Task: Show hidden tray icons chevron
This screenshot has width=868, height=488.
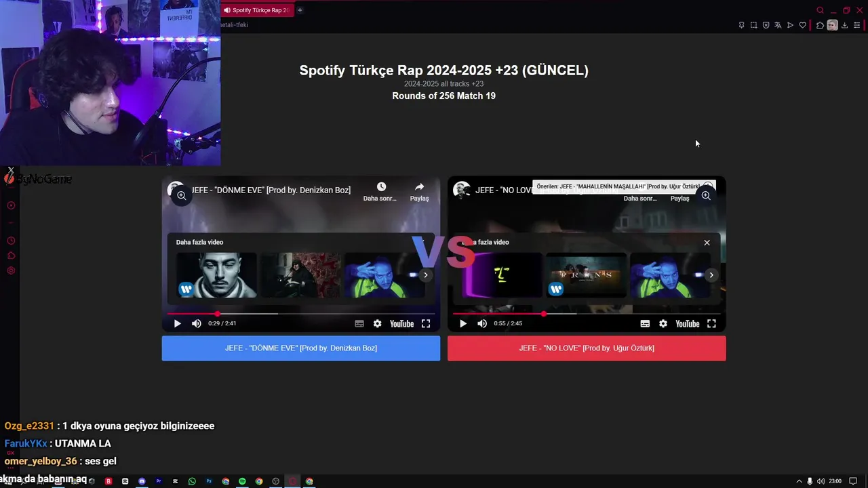Action: click(x=799, y=481)
